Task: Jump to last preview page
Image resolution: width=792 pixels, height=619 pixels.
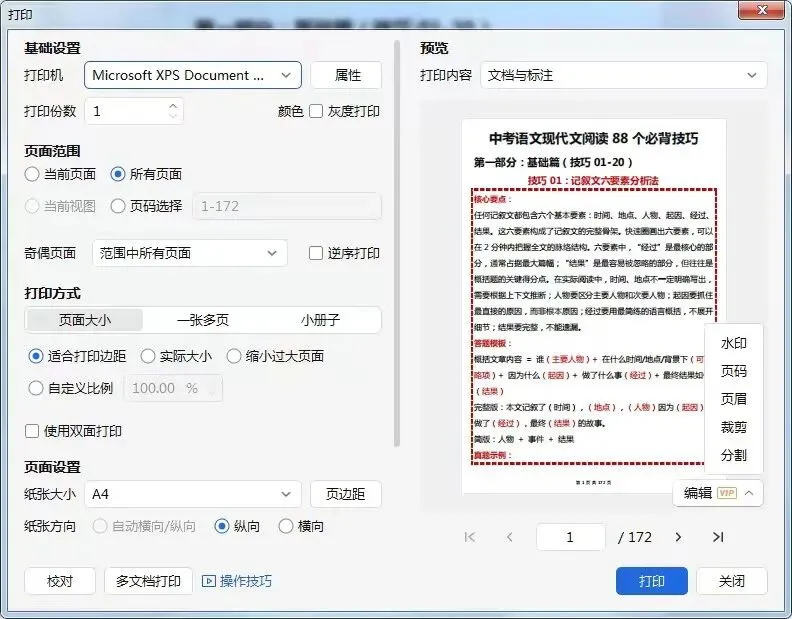Action: coord(718,537)
